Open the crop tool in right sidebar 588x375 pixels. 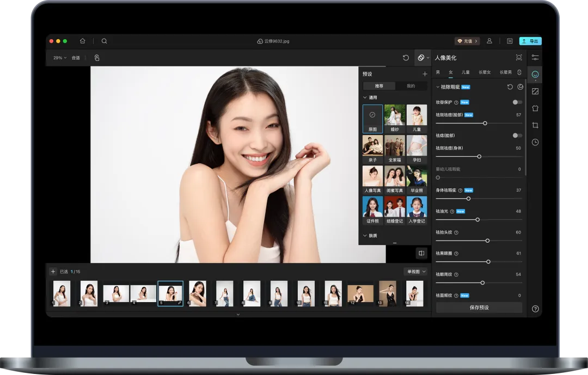(x=535, y=125)
